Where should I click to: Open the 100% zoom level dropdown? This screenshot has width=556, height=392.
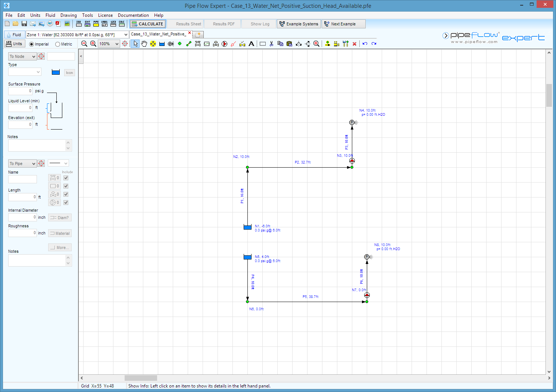click(117, 44)
